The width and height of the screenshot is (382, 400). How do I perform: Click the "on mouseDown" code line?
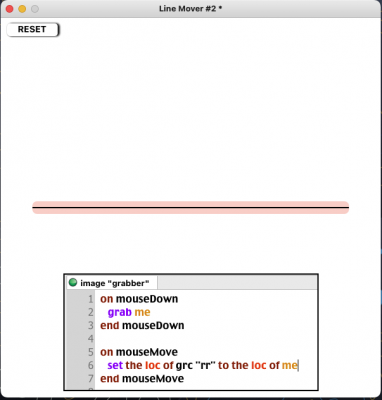click(139, 299)
